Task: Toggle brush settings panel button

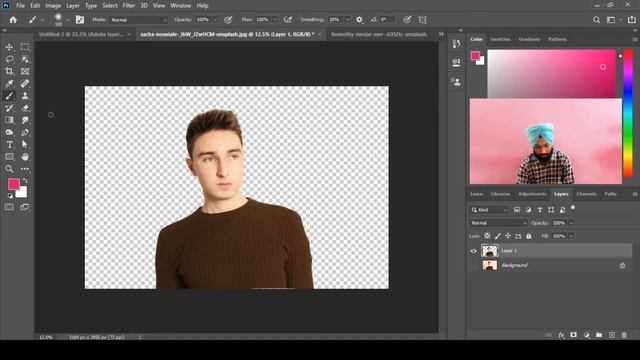Action: (x=80, y=20)
